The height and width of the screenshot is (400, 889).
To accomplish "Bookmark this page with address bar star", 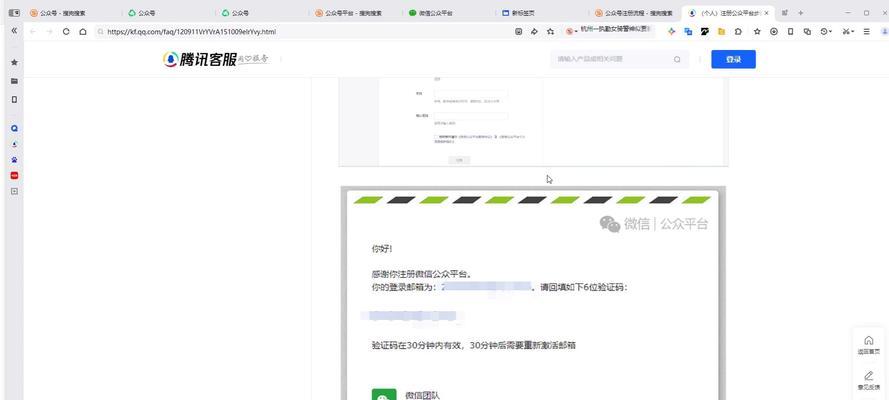I will pos(550,32).
